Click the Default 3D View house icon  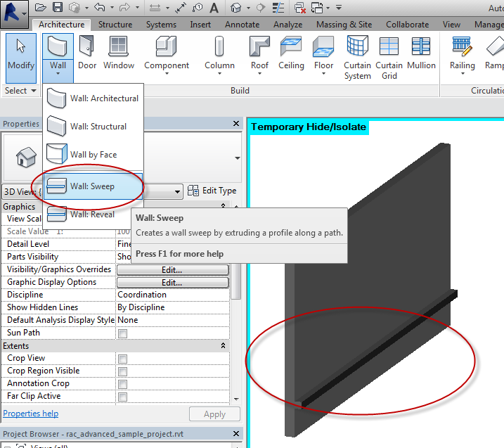pos(236,8)
